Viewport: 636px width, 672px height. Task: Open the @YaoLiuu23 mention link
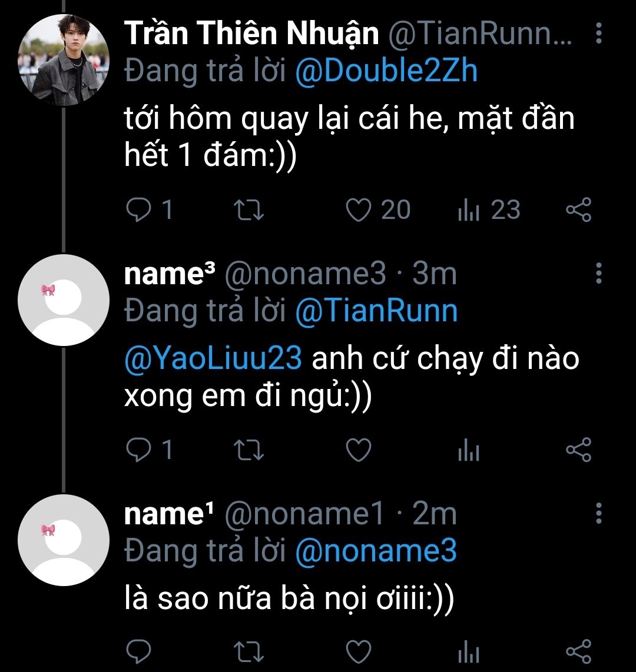point(213,358)
